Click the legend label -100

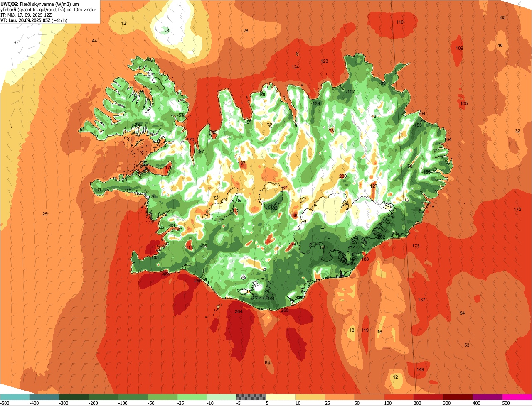coord(123,403)
